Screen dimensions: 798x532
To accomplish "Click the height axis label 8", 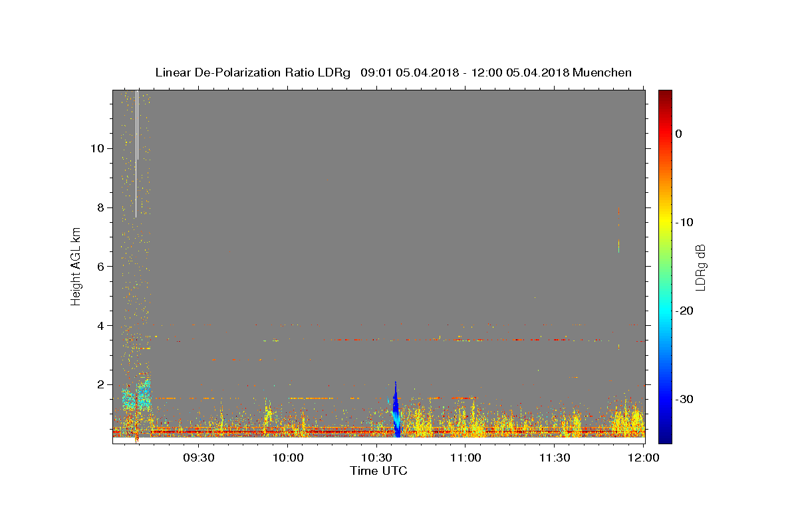I will (x=100, y=207).
